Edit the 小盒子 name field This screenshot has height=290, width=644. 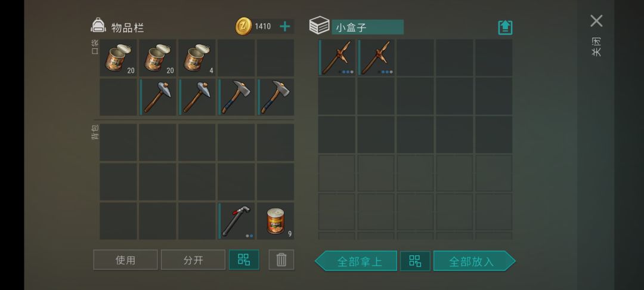click(367, 27)
